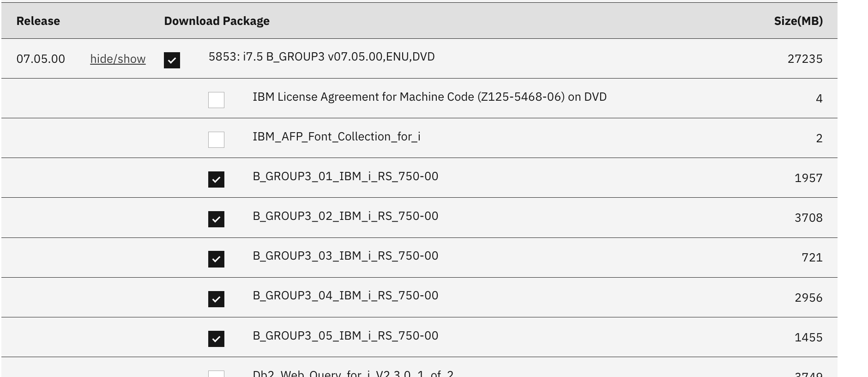Click the Release column header
868x377 pixels.
(x=38, y=21)
